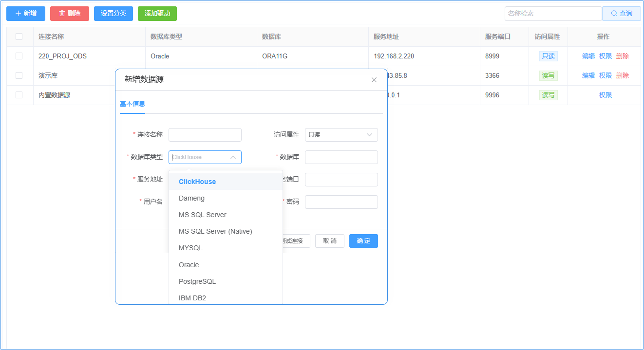Click the blue 确定 button

click(x=363, y=241)
